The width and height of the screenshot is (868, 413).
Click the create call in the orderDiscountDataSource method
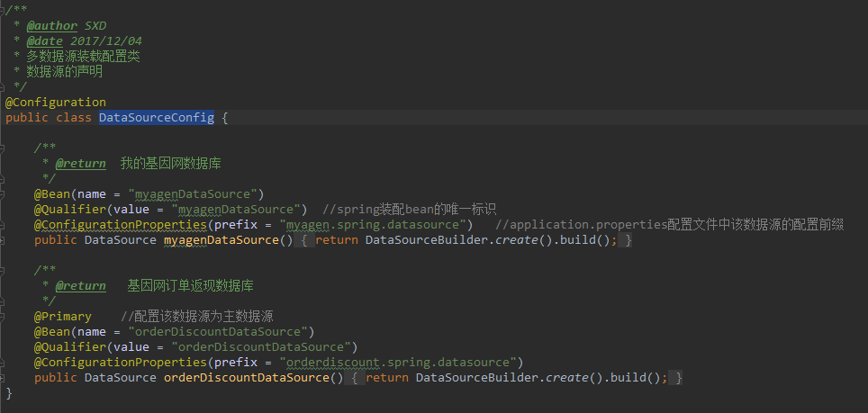pyautogui.click(x=567, y=378)
